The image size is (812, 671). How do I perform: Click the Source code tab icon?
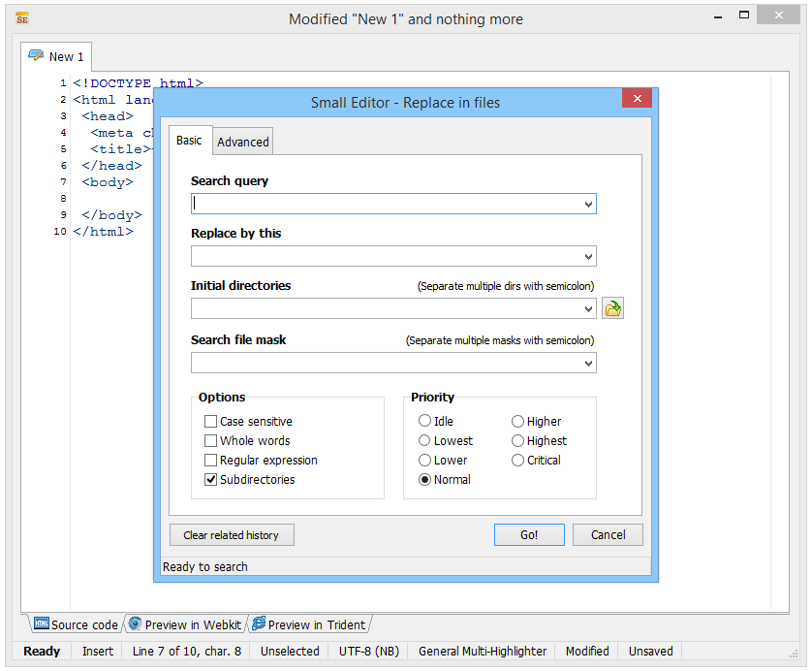coord(41,623)
